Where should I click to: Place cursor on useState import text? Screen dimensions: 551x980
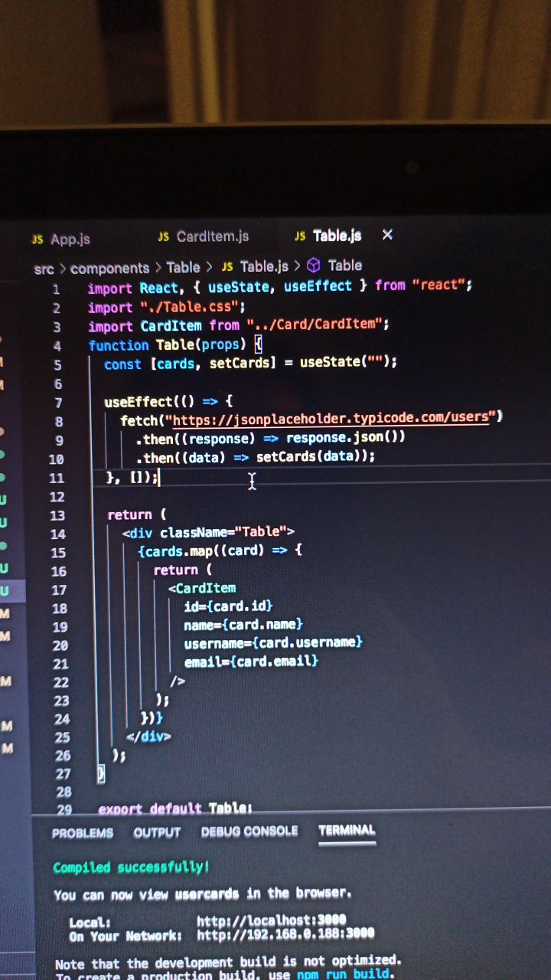point(239,286)
